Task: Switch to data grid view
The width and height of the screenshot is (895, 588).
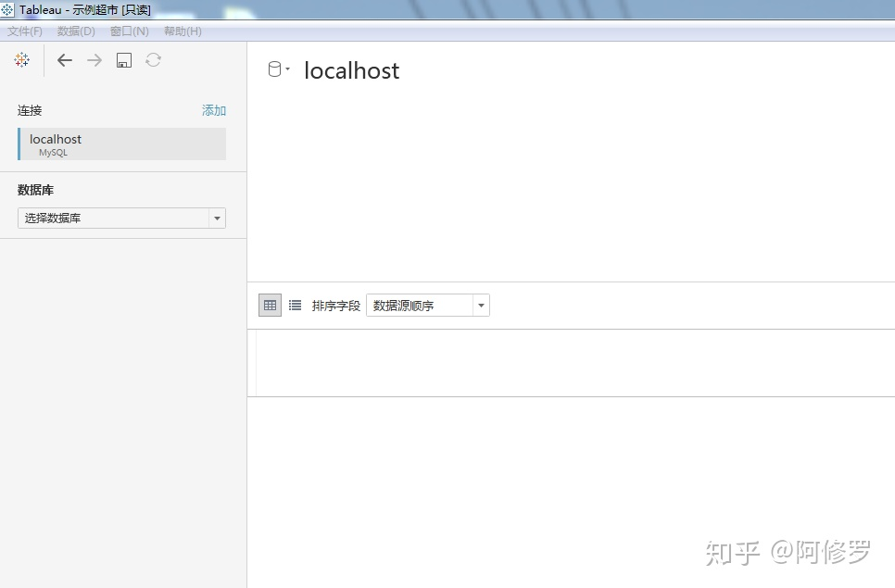Action: (x=269, y=304)
